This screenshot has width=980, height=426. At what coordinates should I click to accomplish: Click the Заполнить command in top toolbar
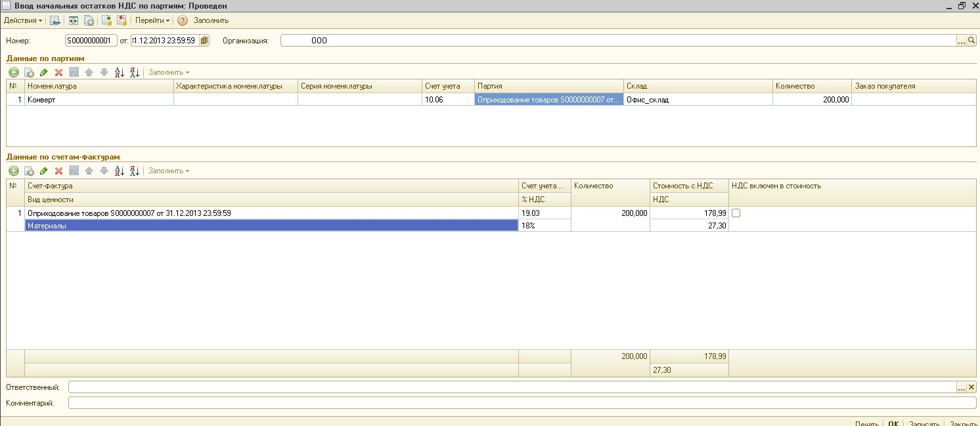click(211, 20)
